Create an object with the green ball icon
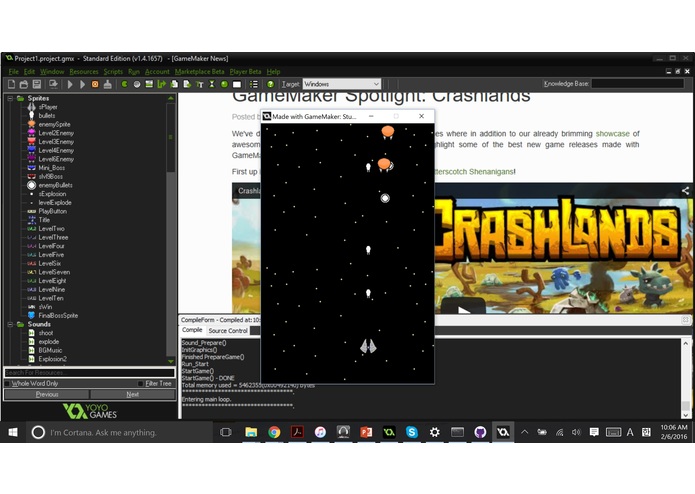The height and width of the screenshot is (494, 695). [224, 84]
